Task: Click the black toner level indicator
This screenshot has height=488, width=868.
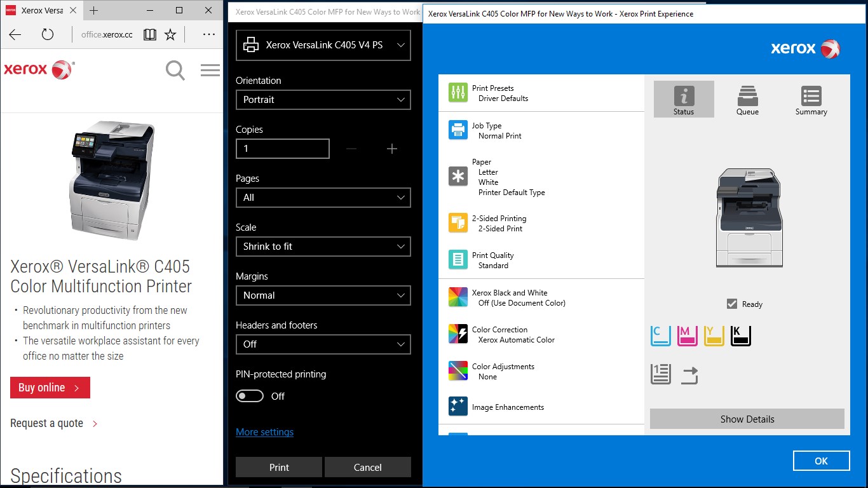Action: (741, 335)
